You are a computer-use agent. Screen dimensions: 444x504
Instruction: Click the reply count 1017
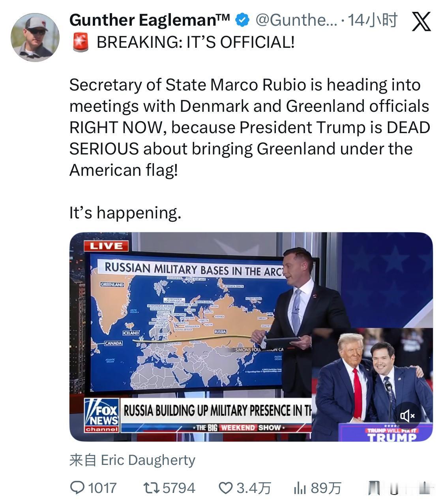pos(102,488)
